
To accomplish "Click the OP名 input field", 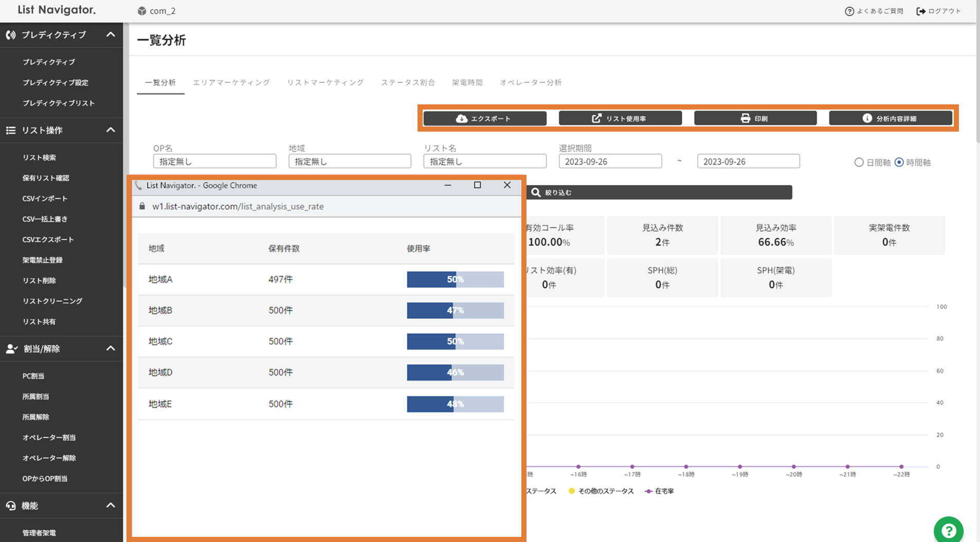I will click(214, 161).
